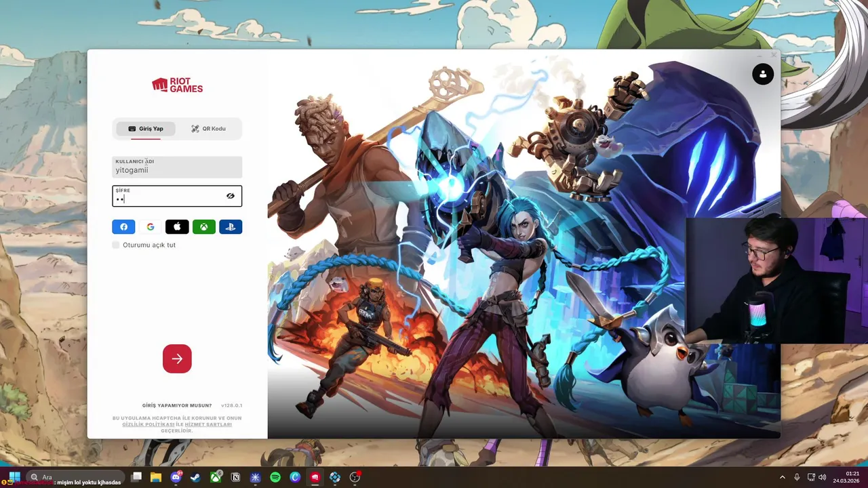Show password with the eye toggle

point(231,196)
